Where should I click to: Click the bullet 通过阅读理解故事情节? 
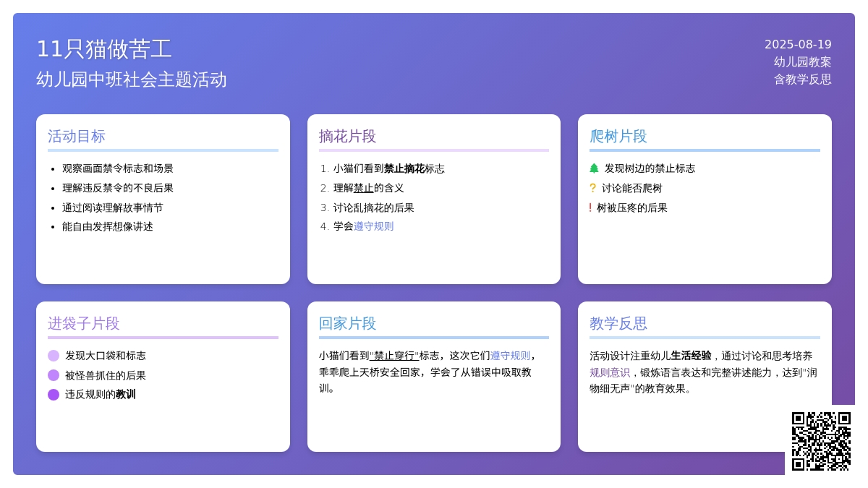[x=113, y=207]
